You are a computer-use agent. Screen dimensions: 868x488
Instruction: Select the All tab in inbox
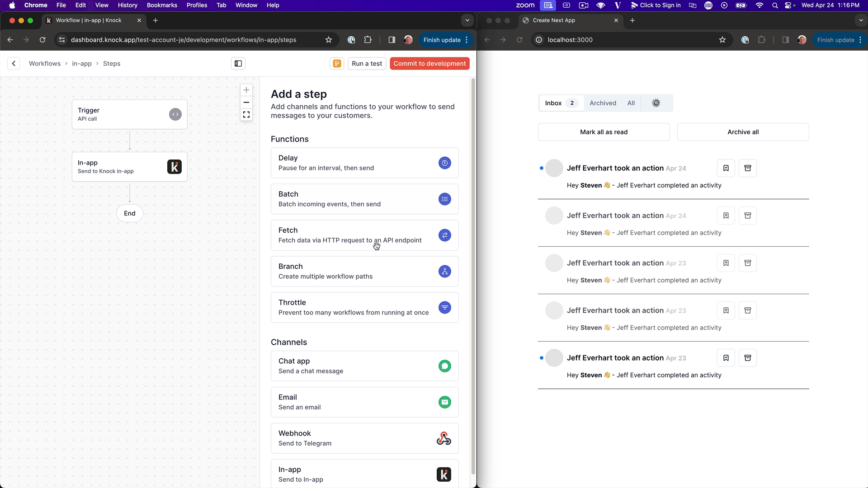click(631, 103)
